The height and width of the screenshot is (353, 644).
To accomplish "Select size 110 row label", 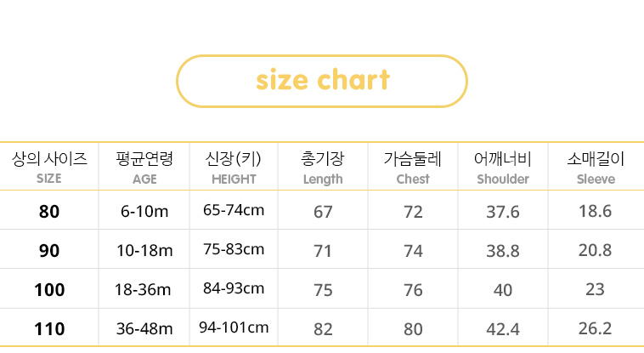I will 49,329.
